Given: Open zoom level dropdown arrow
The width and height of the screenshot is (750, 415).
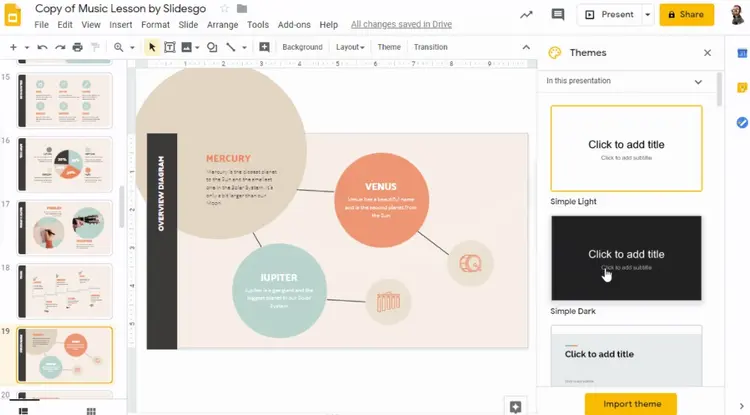Looking at the screenshot, I should click(132, 47).
